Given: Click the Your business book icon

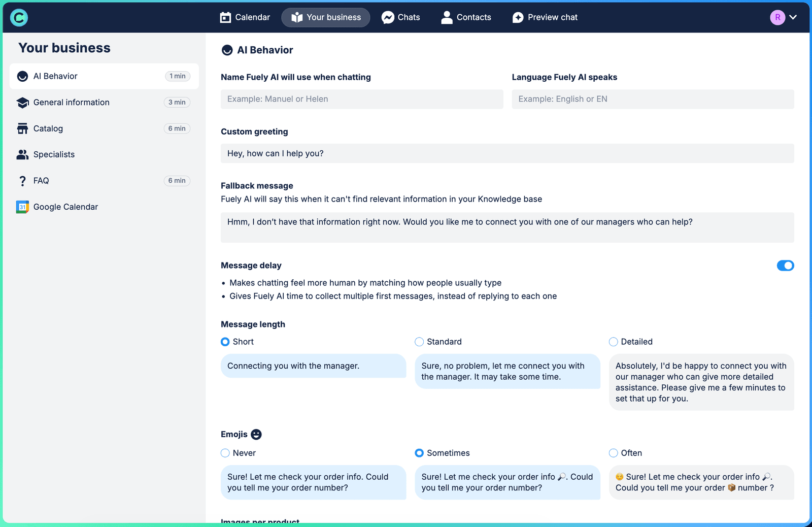Looking at the screenshot, I should (297, 17).
